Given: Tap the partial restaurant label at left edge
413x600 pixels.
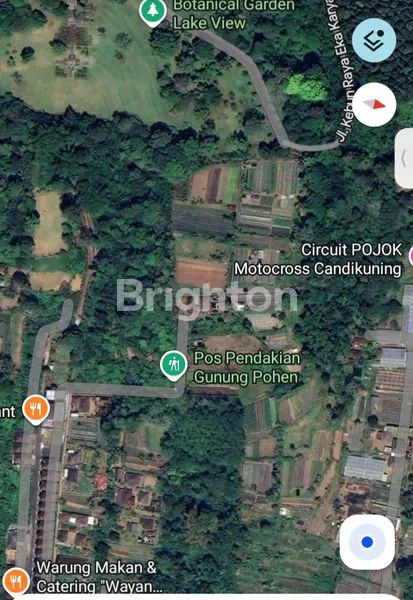Looking at the screenshot, I should (8, 412).
